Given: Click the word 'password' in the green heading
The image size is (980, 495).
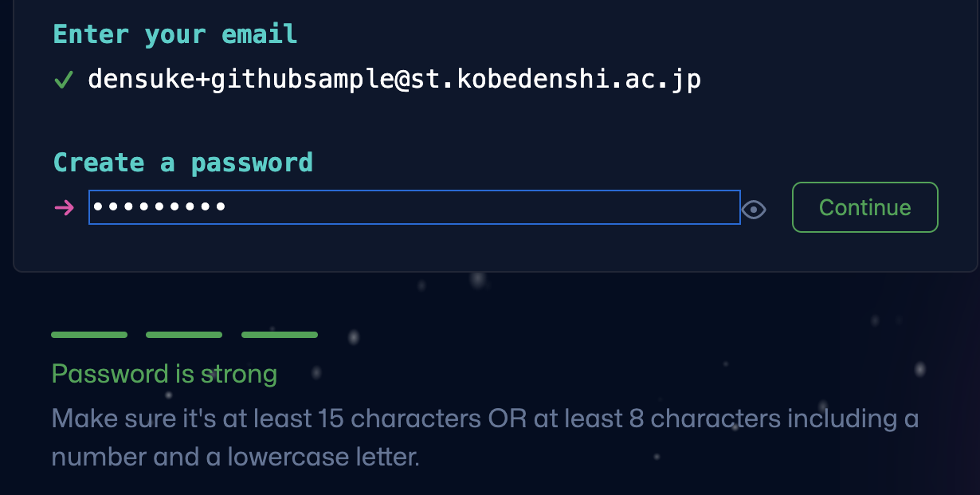Looking at the screenshot, I should pyautogui.click(x=252, y=163).
